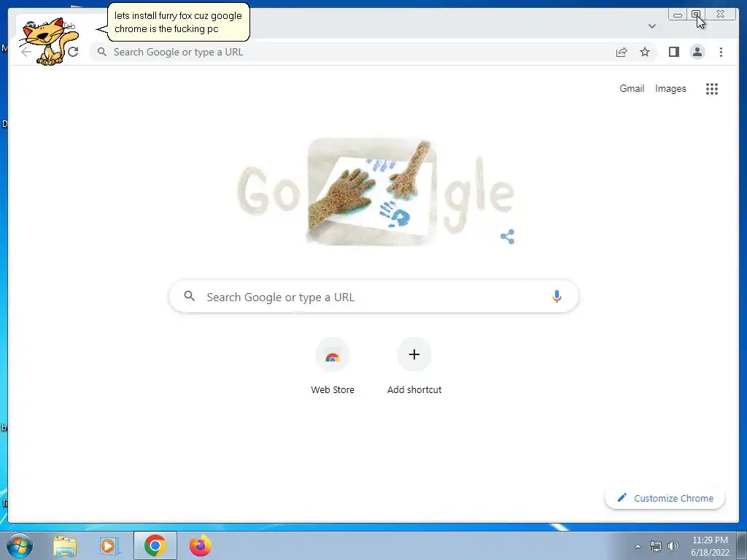The image size is (747, 560).
Task: Click Customize Chrome button
Action: (x=665, y=498)
